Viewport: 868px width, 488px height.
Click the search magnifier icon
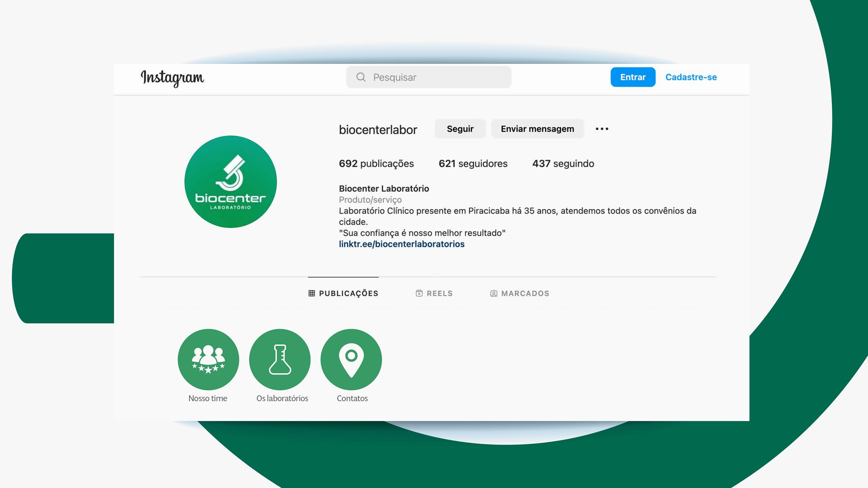point(361,77)
